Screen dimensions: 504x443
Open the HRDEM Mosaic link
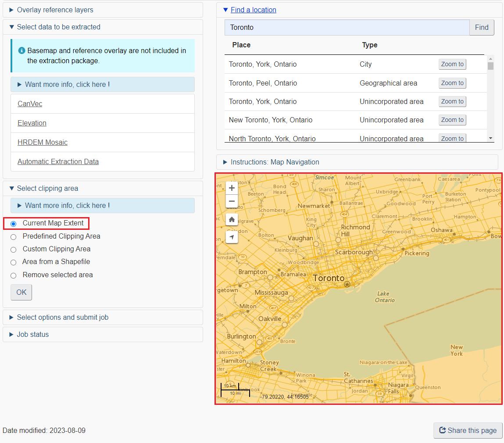tap(42, 142)
